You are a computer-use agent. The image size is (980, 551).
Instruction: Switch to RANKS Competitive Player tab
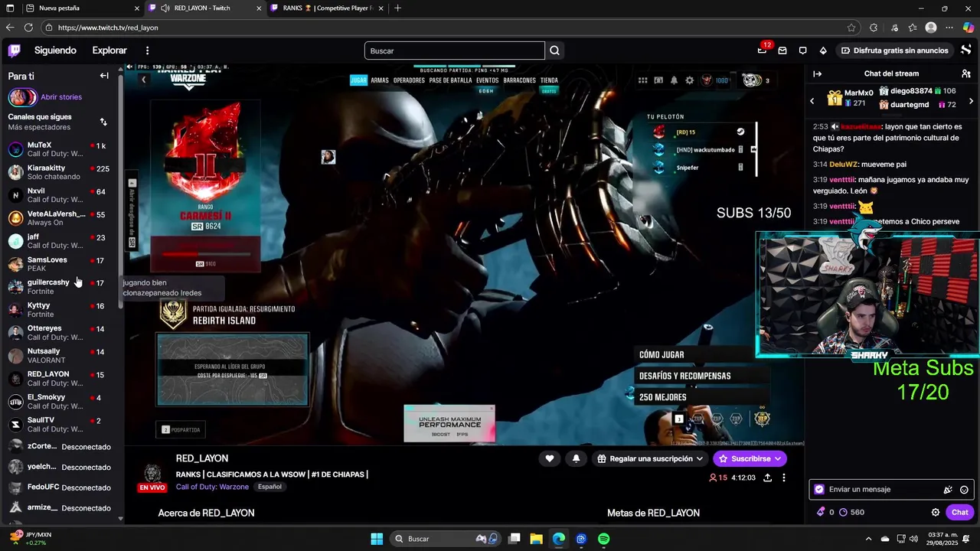point(327,8)
